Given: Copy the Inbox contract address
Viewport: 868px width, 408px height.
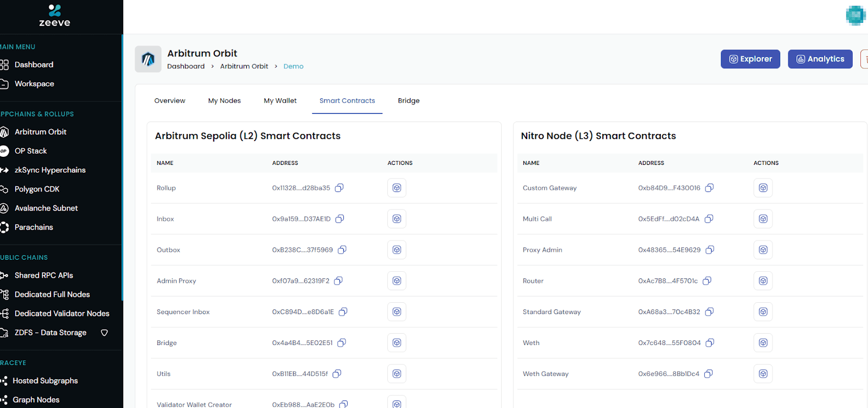Looking at the screenshot, I should click(x=340, y=219).
